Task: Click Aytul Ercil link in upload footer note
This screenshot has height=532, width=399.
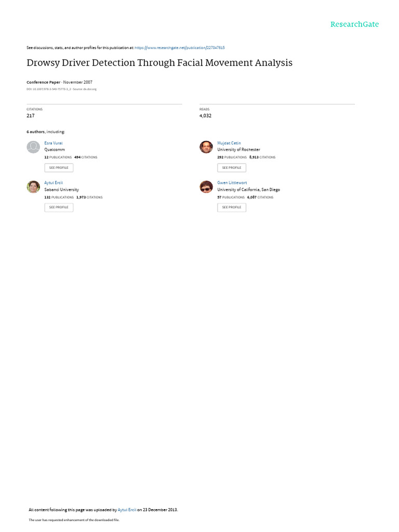Action: tap(127, 510)
